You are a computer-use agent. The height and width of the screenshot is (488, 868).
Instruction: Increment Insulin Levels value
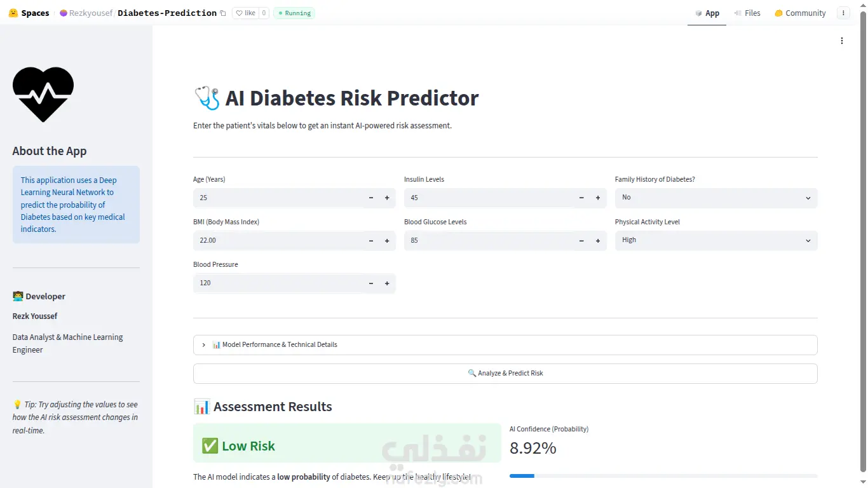click(x=598, y=198)
